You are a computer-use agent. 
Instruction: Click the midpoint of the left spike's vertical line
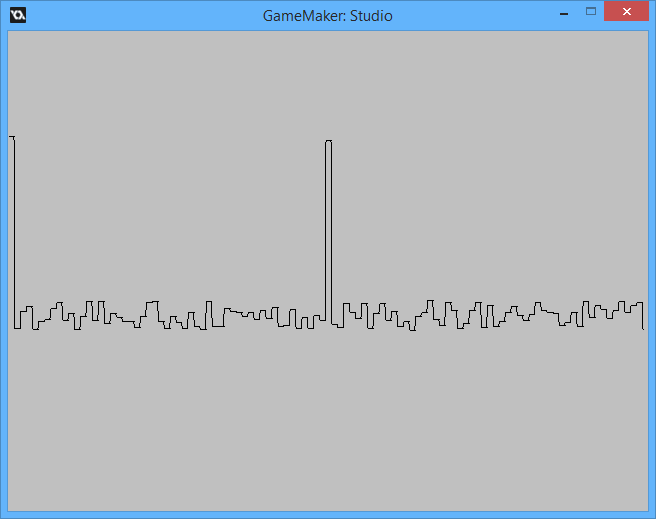[x=14, y=232]
